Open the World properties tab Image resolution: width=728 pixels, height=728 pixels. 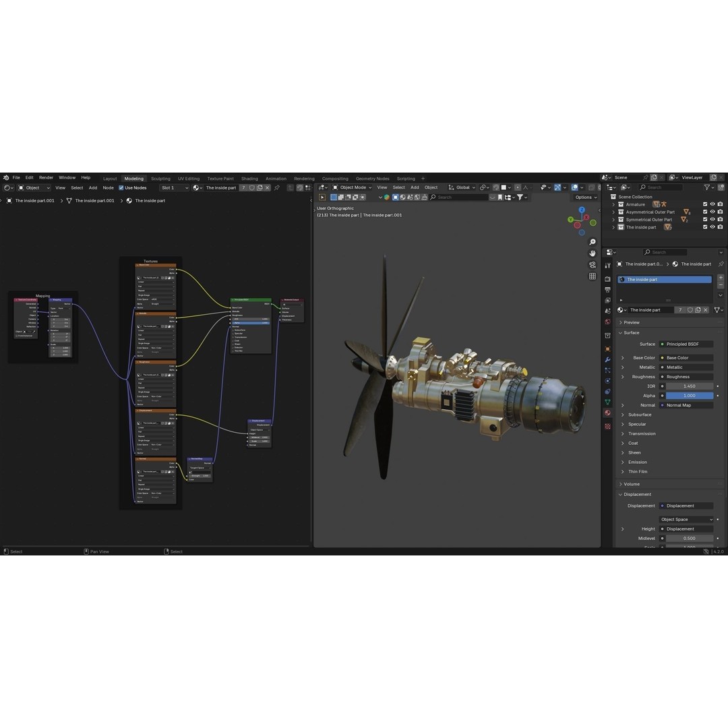608,322
